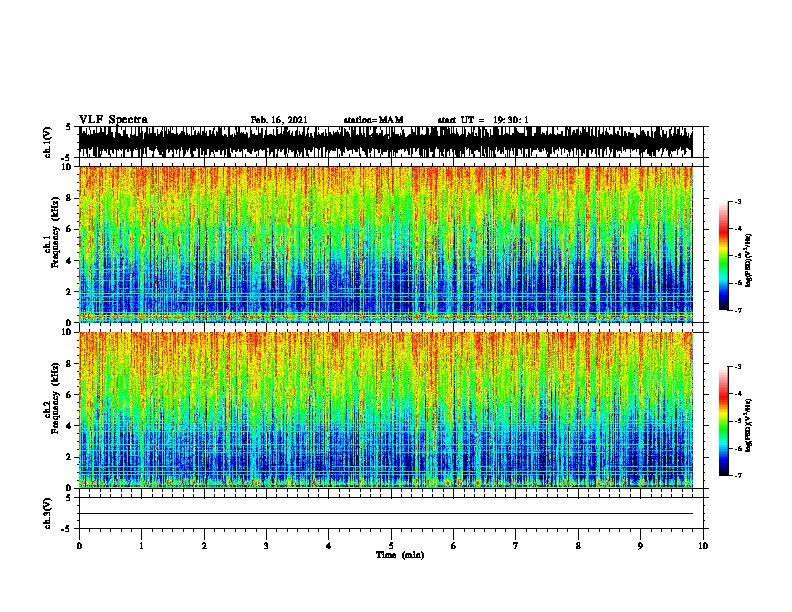
Task: Click the "8" kHz tick on the ch.1 frequency axis
Action: click(x=69, y=198)
